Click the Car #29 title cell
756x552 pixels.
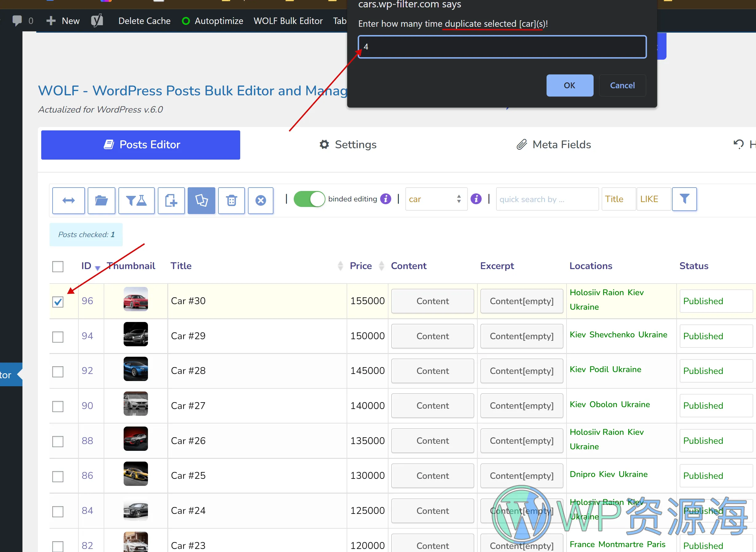(x=257, y=336)
